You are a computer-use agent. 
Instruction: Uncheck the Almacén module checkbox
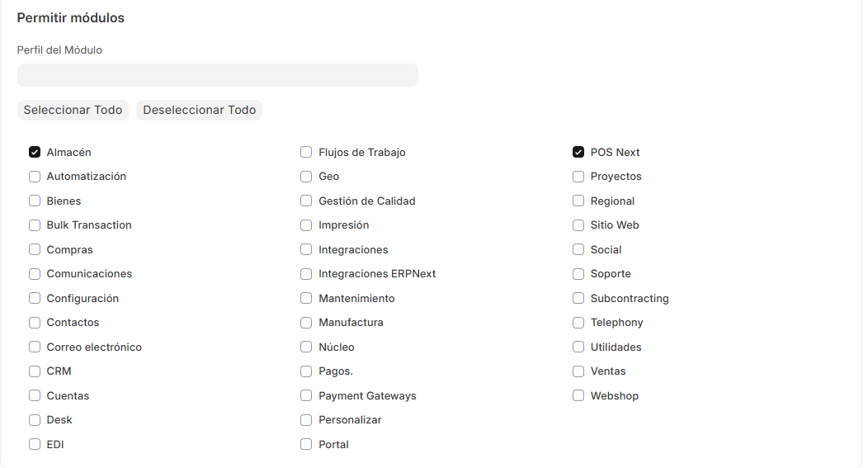(35, 153)
